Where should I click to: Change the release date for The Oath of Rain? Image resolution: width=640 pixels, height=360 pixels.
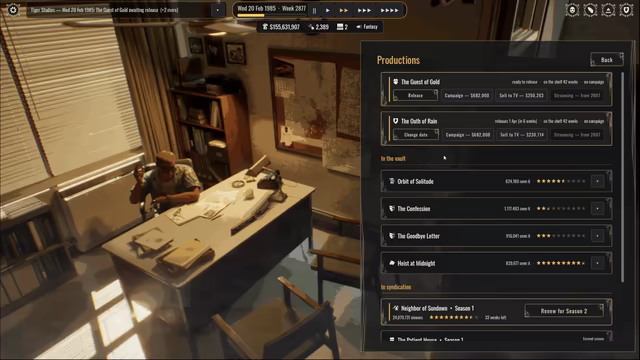pos(416,135)
